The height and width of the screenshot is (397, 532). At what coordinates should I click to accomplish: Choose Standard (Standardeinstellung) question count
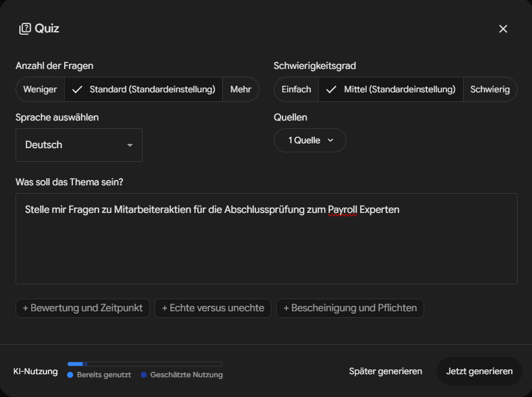[x=144, y=89]
